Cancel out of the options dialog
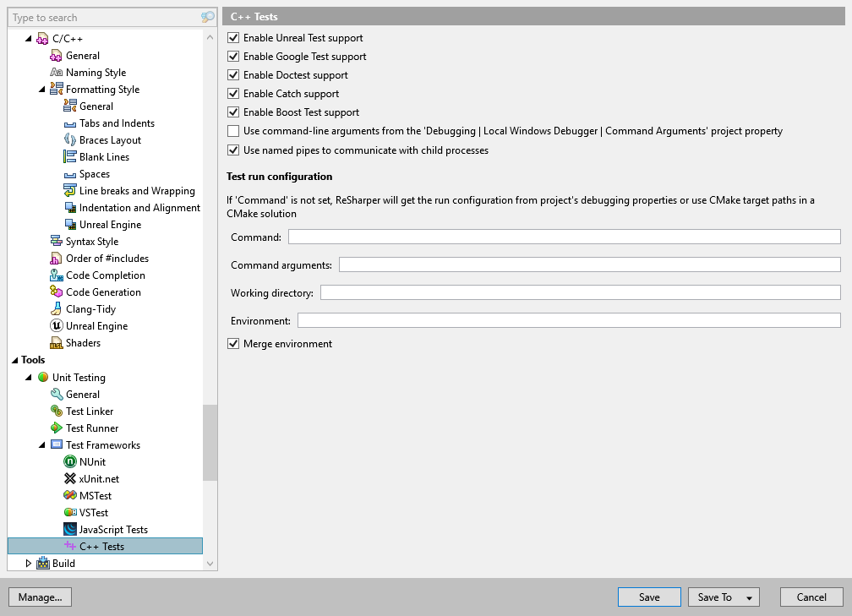 [811, 597]
